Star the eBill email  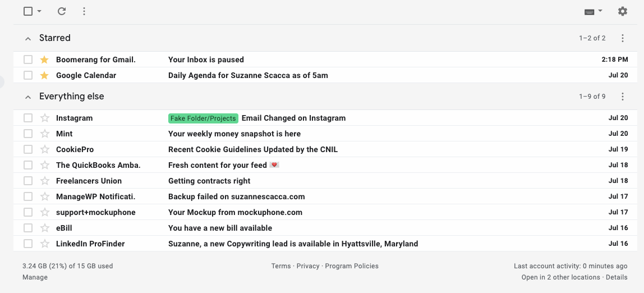tap(44, 228)
